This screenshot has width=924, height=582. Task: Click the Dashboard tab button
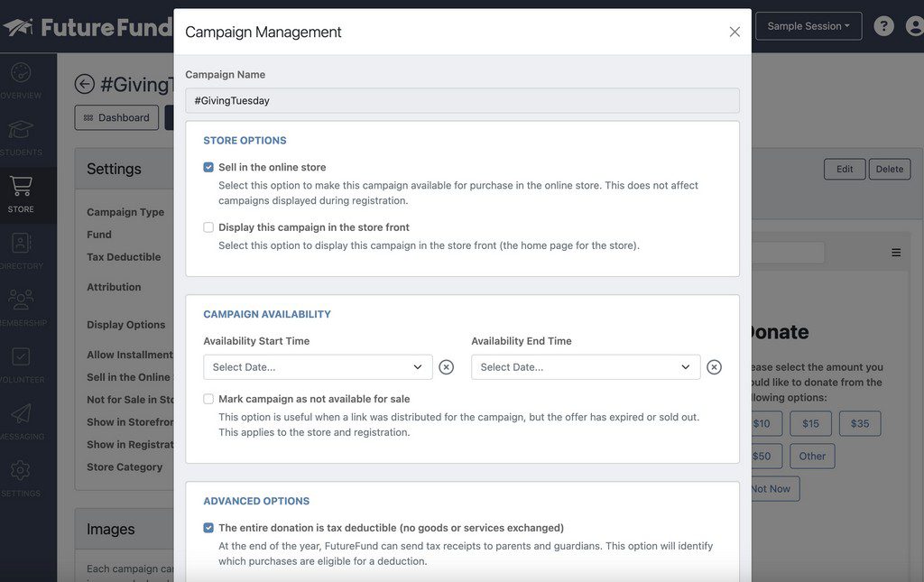pos(116,118)
